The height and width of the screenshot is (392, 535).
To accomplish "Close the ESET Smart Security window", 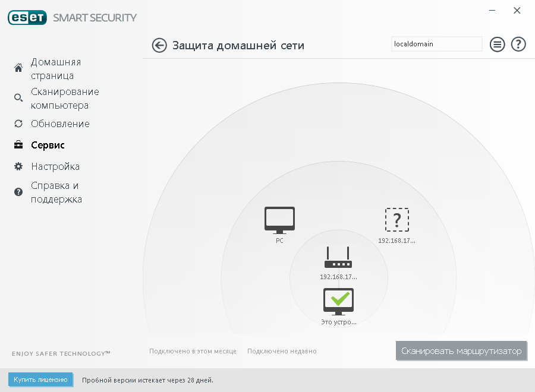I will pos(517,11).
